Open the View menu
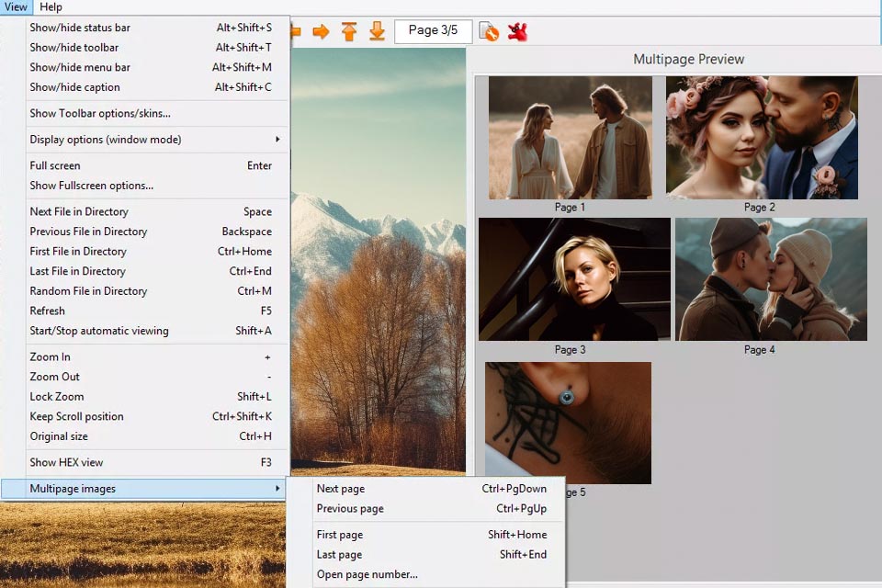The height and width of the screenshot is (588, 882). point(16,7)
